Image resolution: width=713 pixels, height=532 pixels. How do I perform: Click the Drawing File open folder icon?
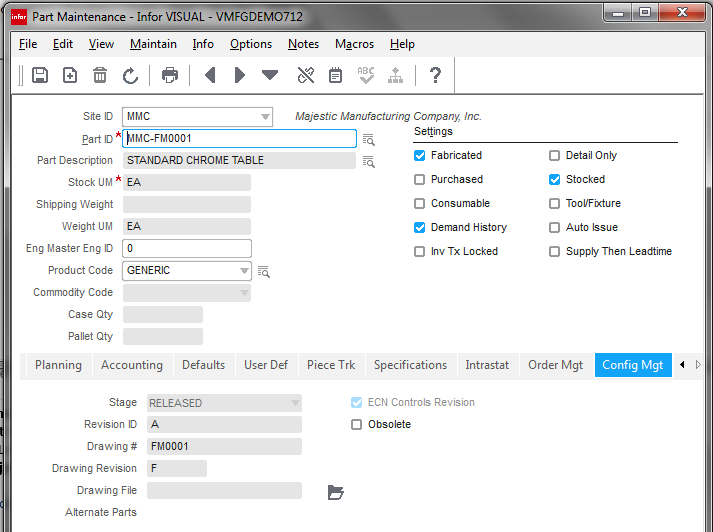point(336,492)
